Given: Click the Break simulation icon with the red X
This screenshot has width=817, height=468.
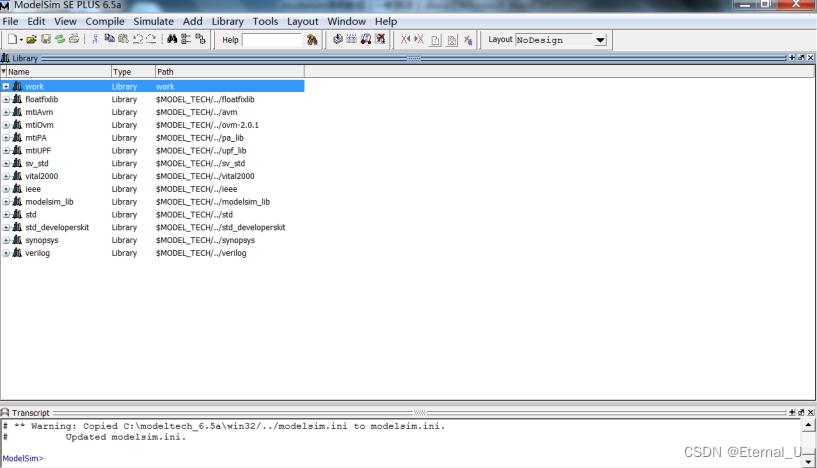Looking at the screenshot, I should pos(380,39).
